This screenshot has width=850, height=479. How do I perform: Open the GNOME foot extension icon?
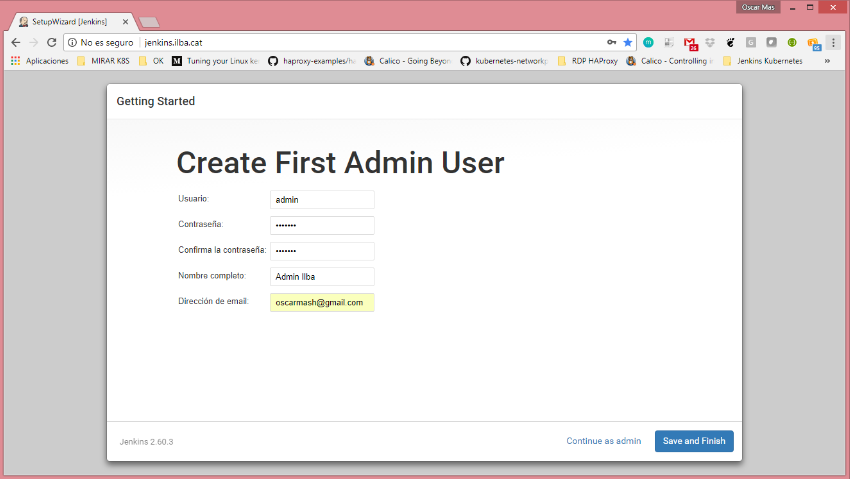(730, 42)
